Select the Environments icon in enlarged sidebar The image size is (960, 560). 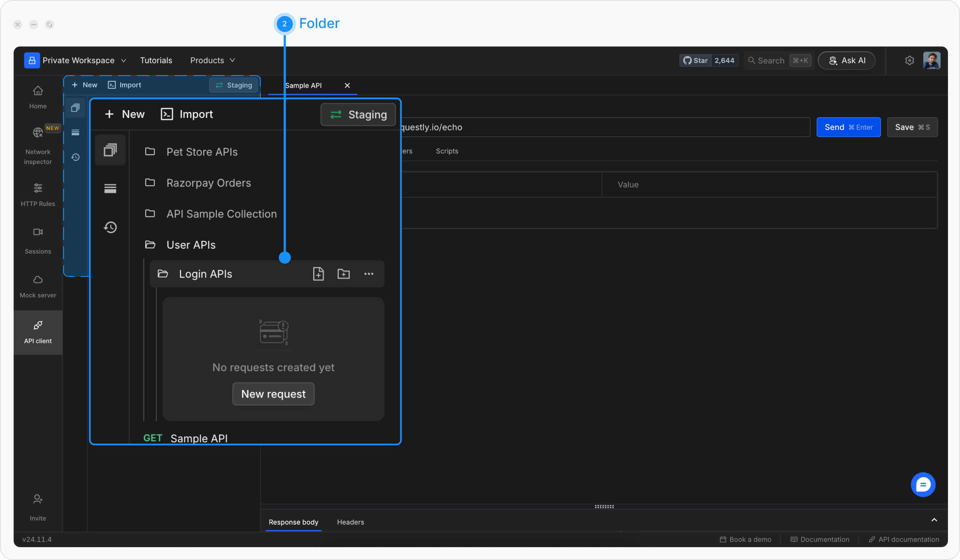click(x=110, y=188)
